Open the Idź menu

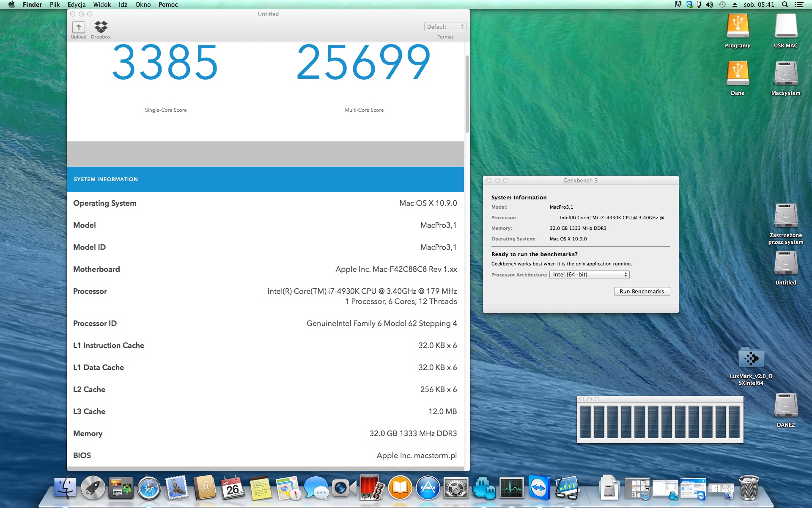click(123, 5)
